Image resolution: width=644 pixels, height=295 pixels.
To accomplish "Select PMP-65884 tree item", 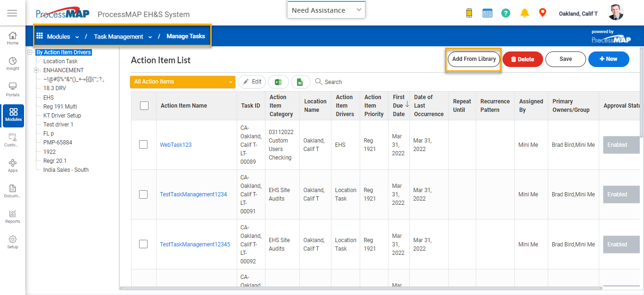I will click(58, 143).
